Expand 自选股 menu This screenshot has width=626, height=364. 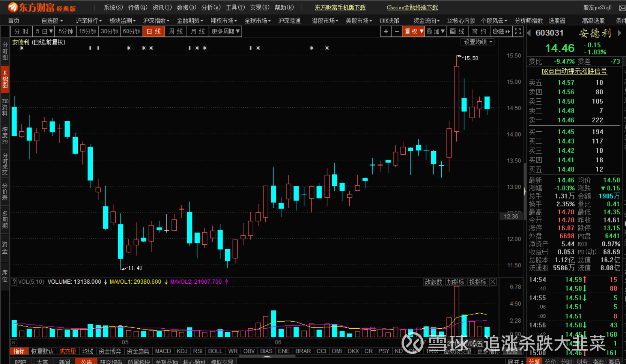[52, 21]
